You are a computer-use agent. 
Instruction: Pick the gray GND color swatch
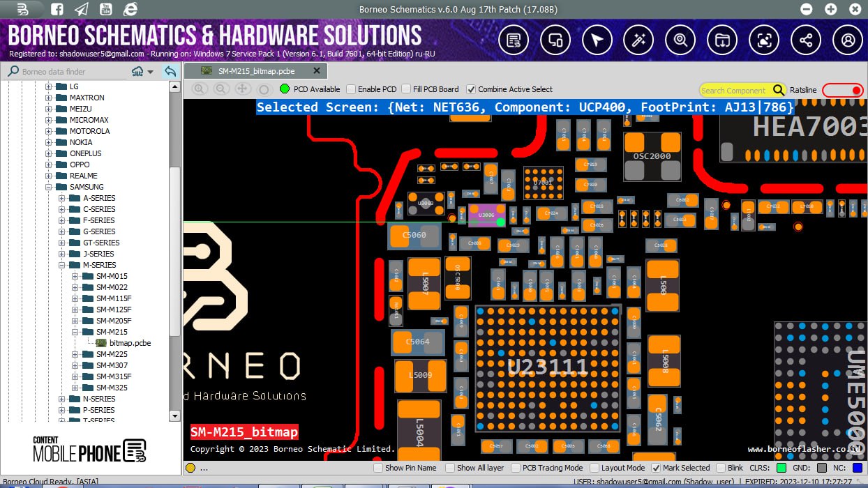[x=822, y=468]
